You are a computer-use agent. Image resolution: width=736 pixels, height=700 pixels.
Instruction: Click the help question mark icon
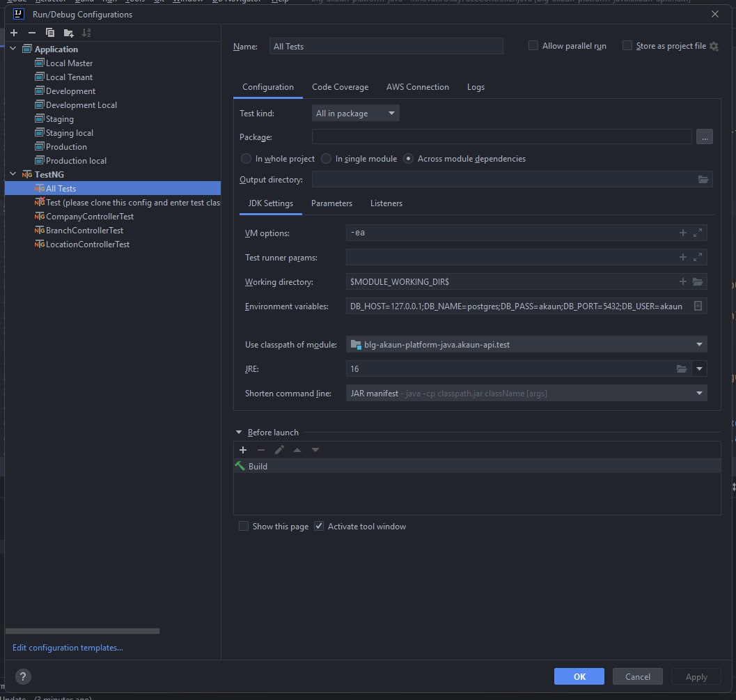(x=23, y=676)
